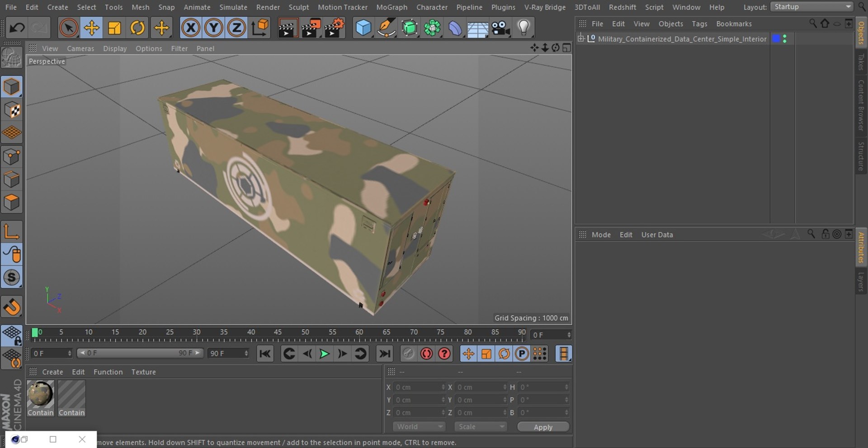This screenshot has width=868, height=448.
Task: Open the Render menu
Action: (268, 7)
